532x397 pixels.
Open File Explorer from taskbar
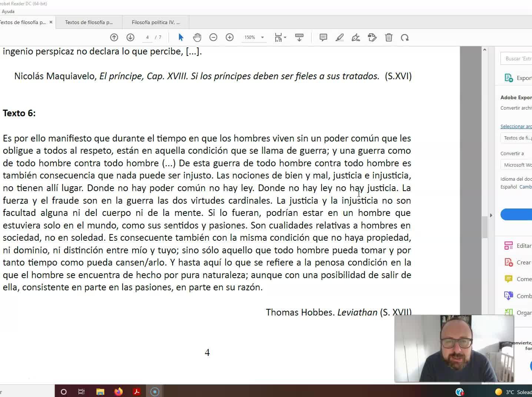tap(100, 391)
